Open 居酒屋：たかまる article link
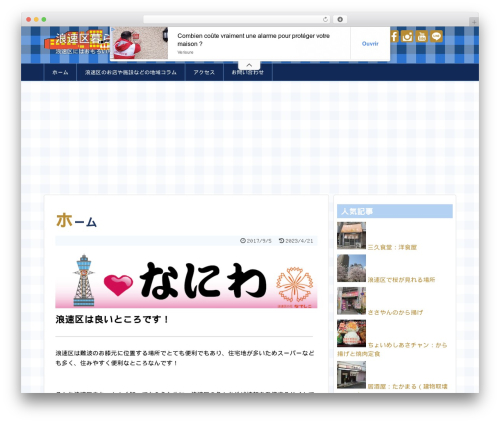500x423 pixels. point(407,387)
